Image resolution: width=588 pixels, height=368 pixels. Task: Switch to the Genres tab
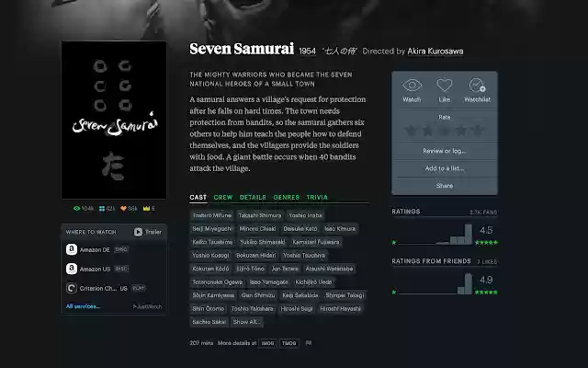pos(286,198)
